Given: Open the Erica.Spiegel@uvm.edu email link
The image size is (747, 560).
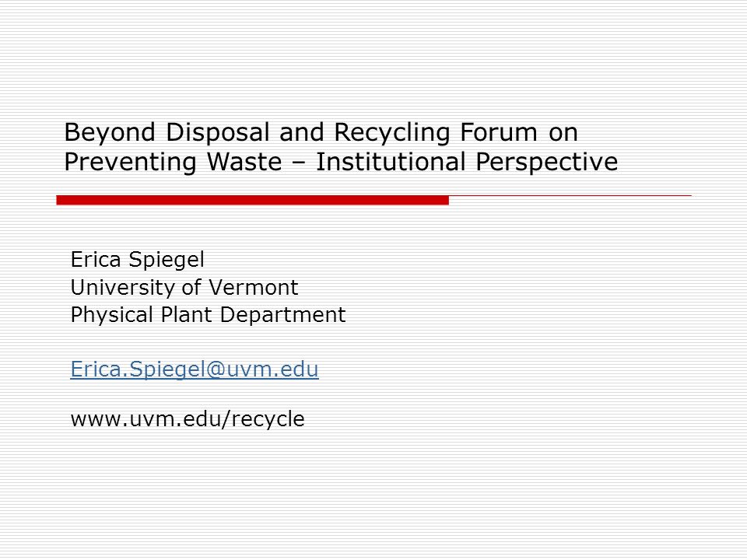Looking at the screenshot, I should [x=195, y=369].
